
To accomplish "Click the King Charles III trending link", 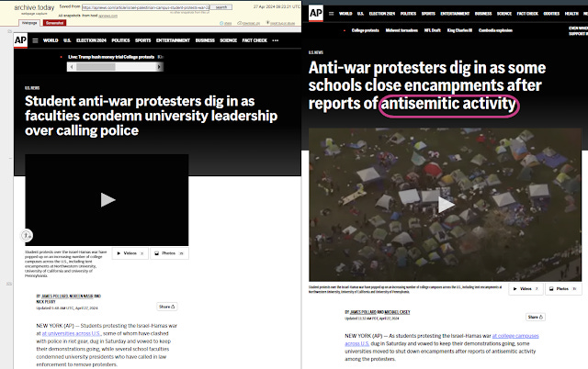I will click(x=459, y=30).
